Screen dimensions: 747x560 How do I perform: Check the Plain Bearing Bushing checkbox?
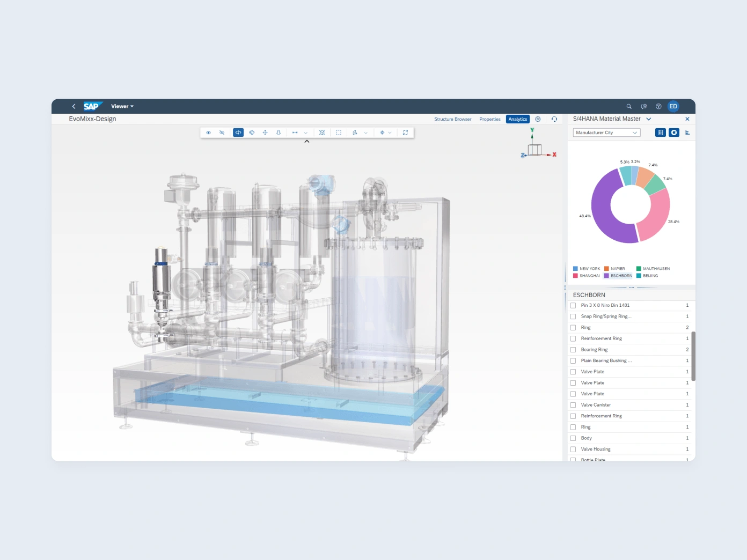point(573,360)
